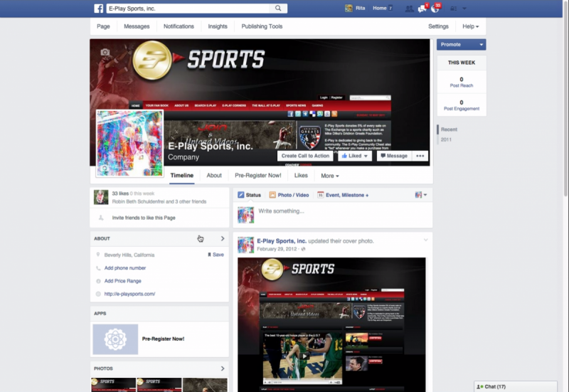Screen dimensions: 569x392
Task: Click E-Play Sports, inc. post author link
Action: 282,241
